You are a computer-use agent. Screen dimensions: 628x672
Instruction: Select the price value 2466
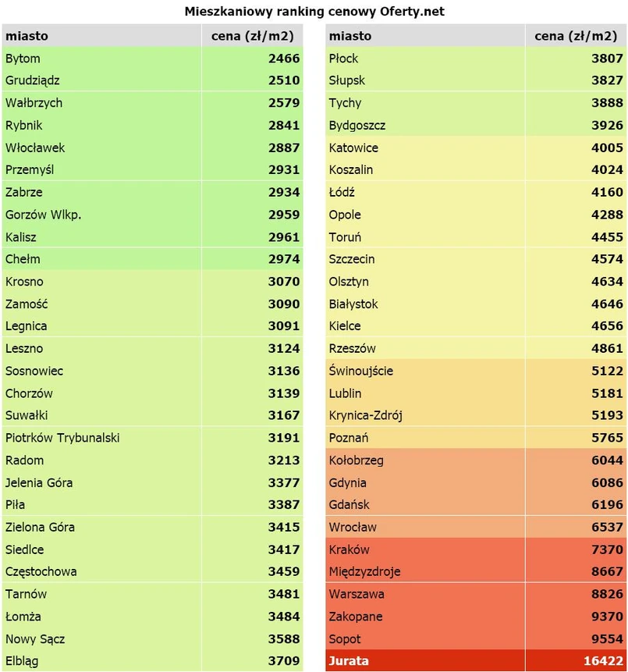tap(283, 59)
